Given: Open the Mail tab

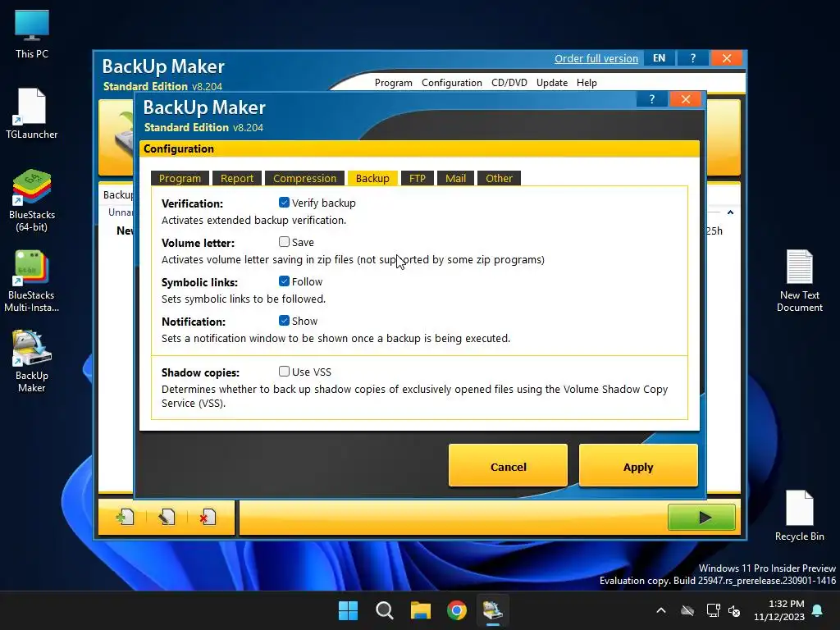Looking at the screenshot, I should 455,178.
